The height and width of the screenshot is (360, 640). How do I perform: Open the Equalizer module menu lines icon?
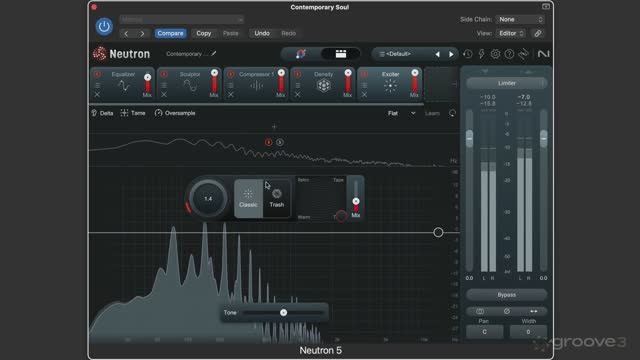tap(98, 85)
